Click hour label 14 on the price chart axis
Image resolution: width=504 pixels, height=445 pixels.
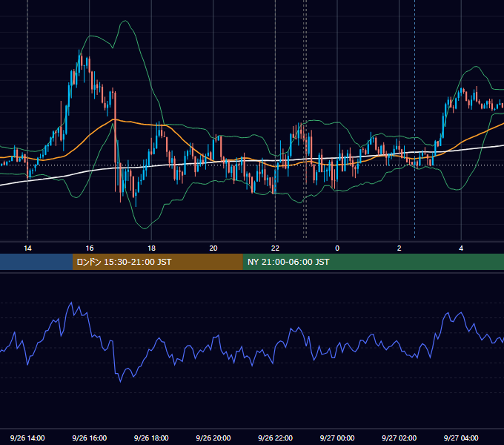click(27, 248)
